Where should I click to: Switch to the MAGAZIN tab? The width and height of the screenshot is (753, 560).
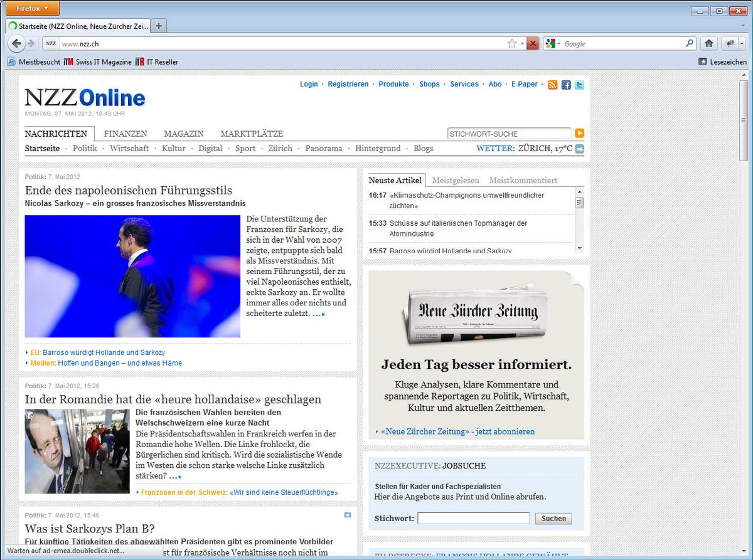pyautogui.click(x=184, y=134)
